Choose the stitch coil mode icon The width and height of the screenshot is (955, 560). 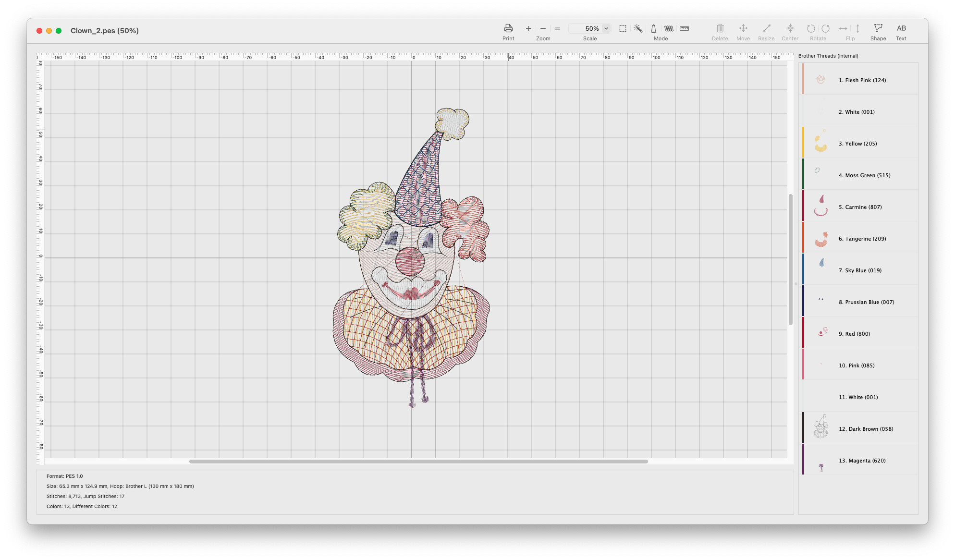click(669, 29)
